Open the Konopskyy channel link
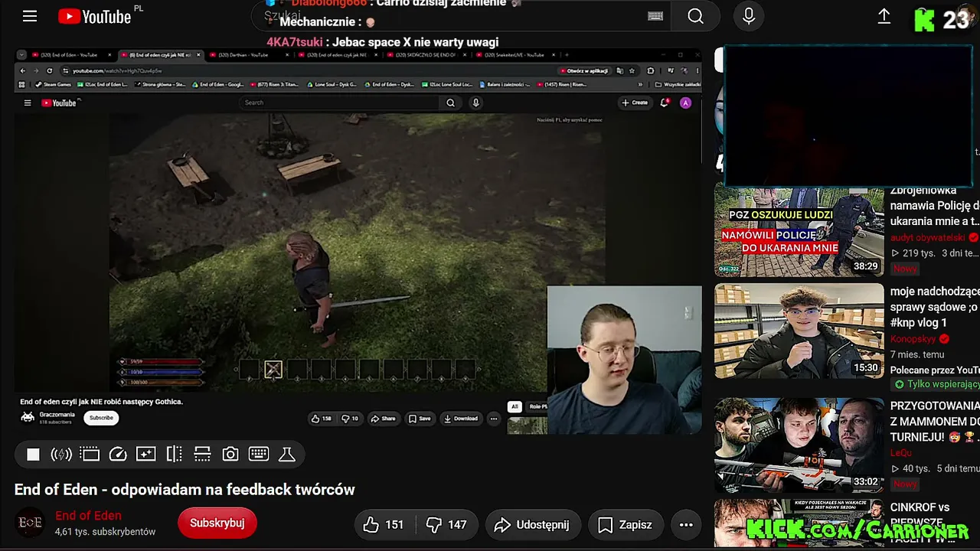Screen dimensions: 980x551 click(914, 338)
